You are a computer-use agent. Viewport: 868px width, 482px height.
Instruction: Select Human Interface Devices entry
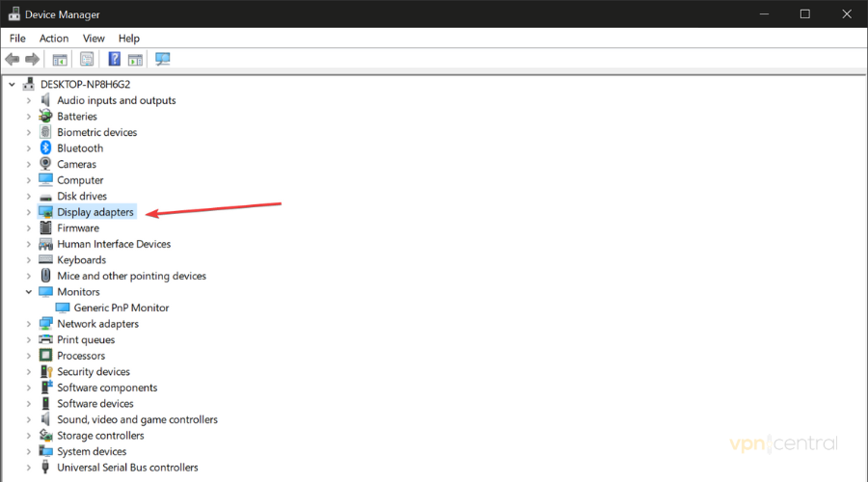click(x=114, y=244)
